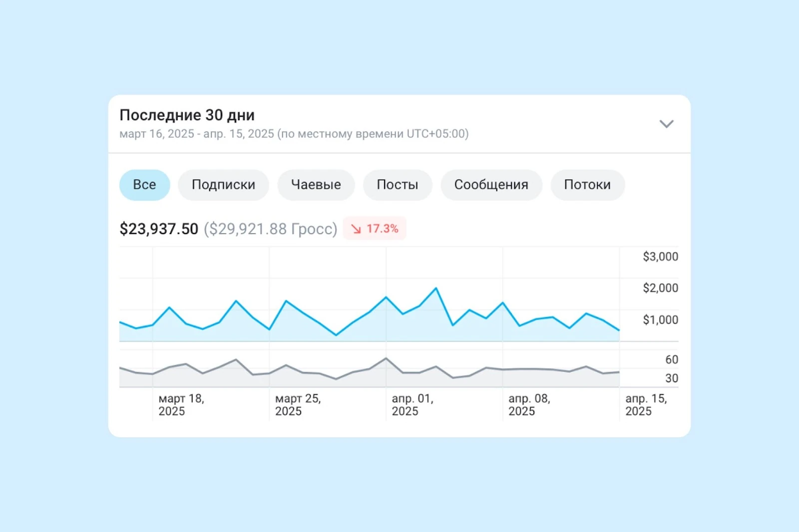Click the 60 axis label
The width and height of the screenshot is (799, 532).
click(x=672, y=360)
